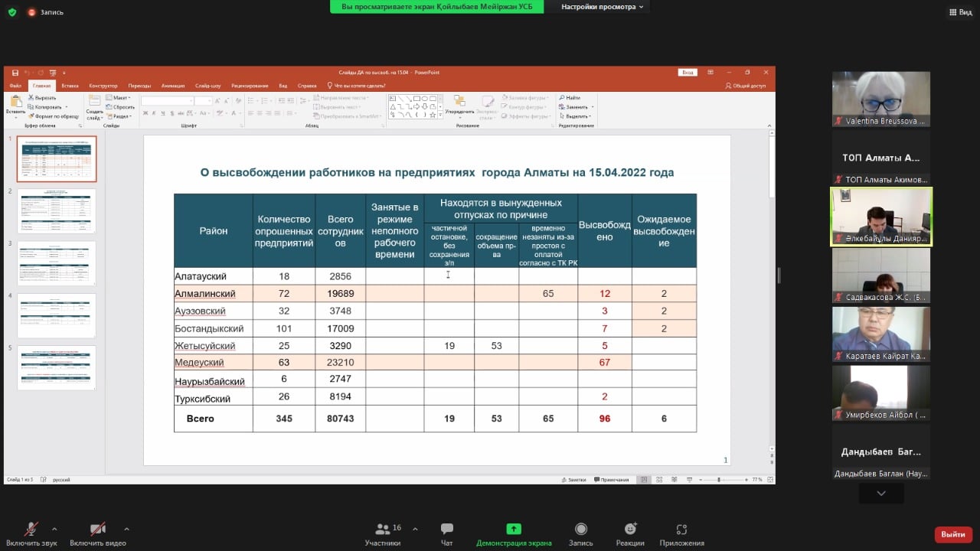The image size is (980, 551).
Task: Select slide 3 thumbnail
Action: (x=57, y=263)
